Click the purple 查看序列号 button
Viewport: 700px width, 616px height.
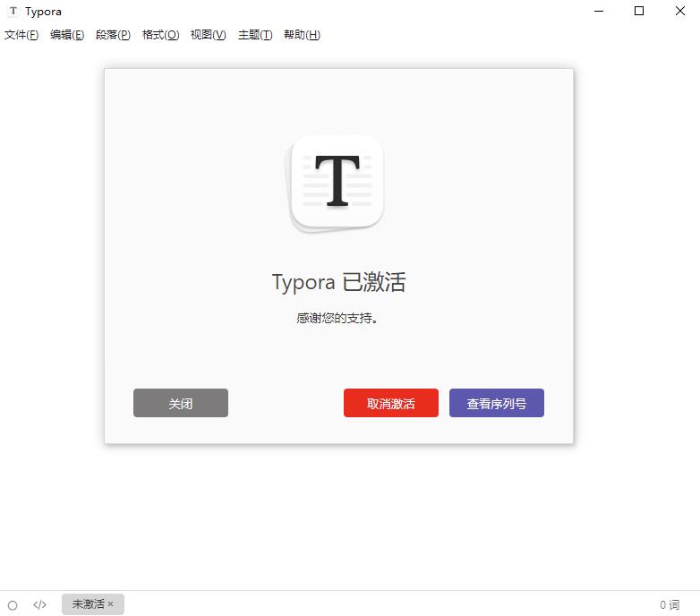[x=497, y=403]
